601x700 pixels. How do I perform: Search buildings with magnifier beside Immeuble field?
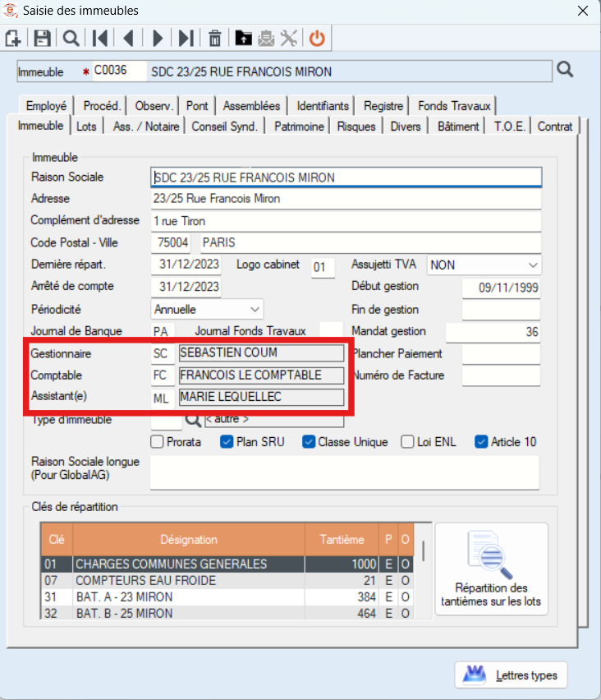point(565,70)
